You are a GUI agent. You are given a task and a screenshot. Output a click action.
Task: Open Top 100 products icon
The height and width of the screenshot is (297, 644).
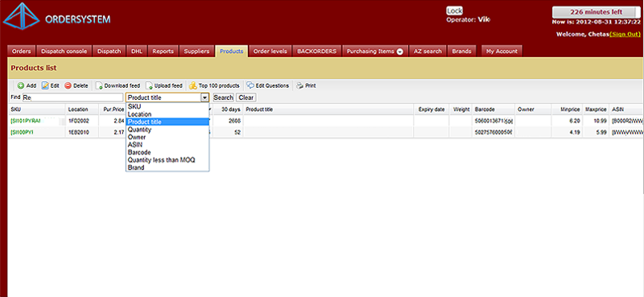[x=192, y=86]
